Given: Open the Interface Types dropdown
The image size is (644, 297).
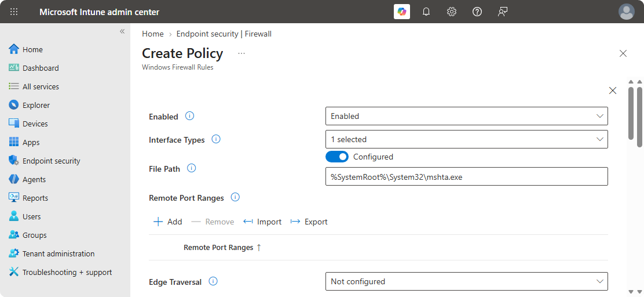Looking at the screenshot, I should [467, 139].
